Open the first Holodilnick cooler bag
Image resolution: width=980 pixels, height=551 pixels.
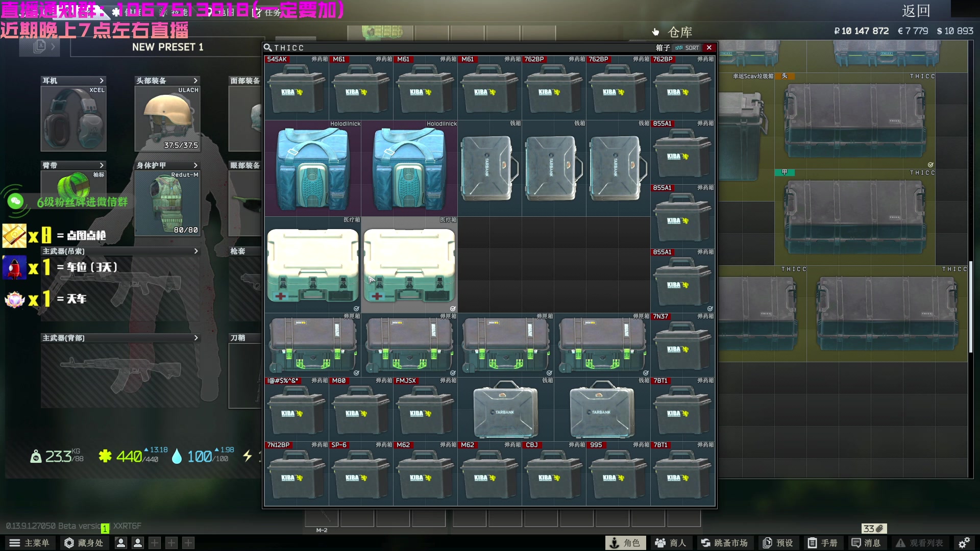[x=313, y=168]
